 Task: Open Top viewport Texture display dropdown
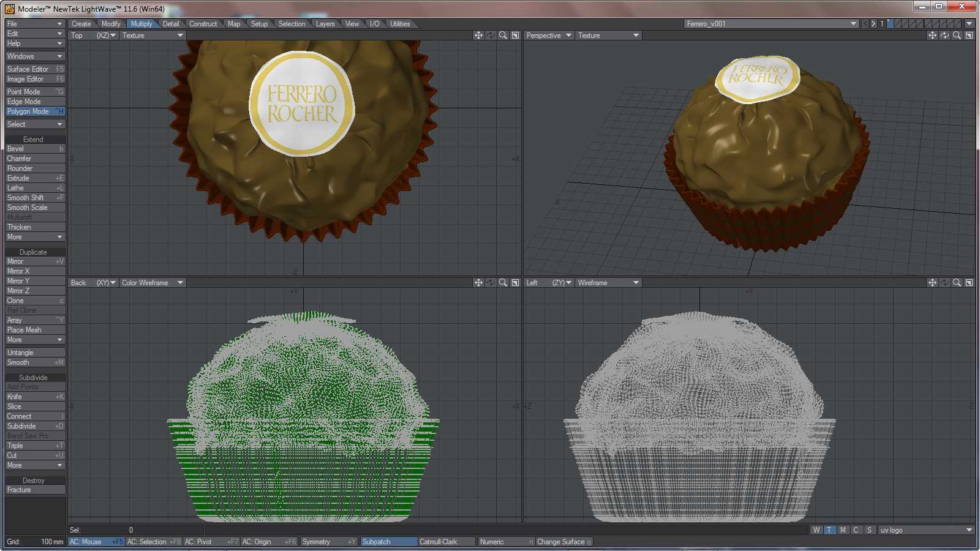153,36
